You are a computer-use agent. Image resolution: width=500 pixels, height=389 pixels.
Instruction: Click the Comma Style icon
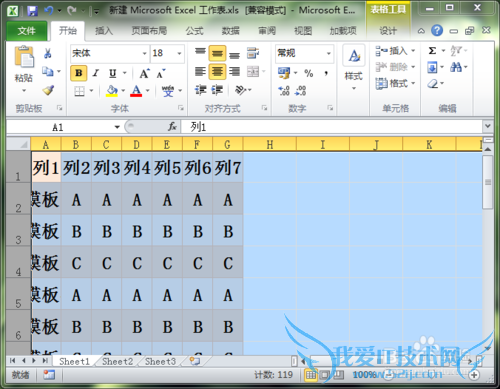tap(326, 73)
